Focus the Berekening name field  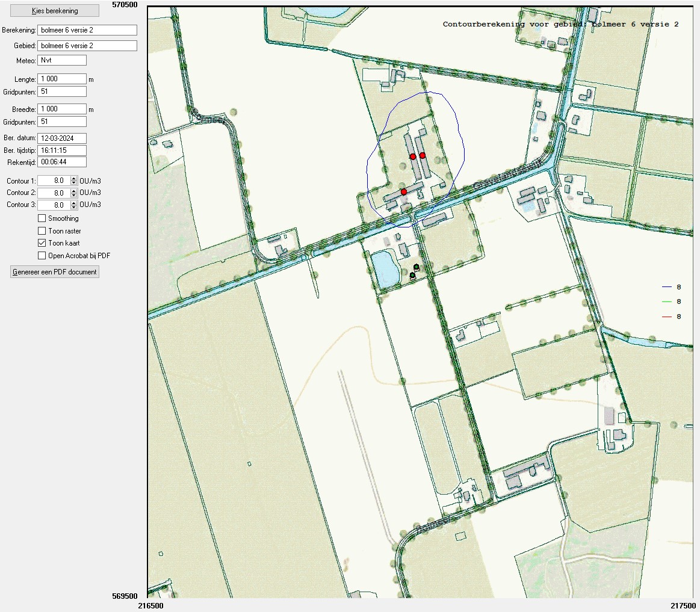pyautogui.click(x=87, y=30)
